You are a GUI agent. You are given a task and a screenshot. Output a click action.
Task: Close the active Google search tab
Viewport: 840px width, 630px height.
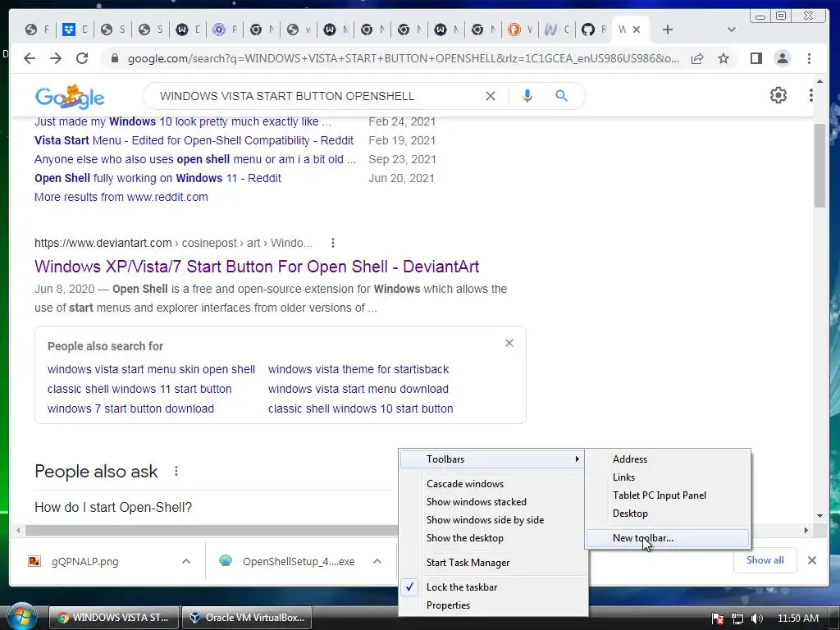coord(637,30)
